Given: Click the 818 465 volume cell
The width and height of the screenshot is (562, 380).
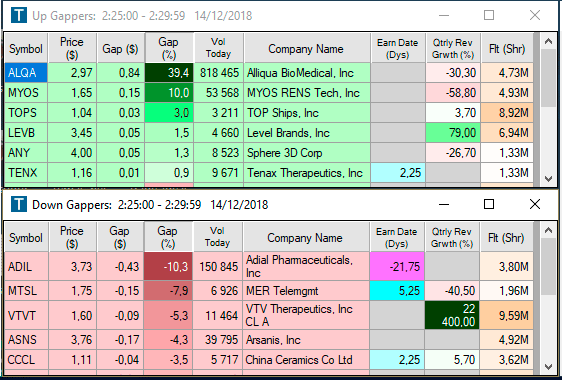Looking at the screenshot, I should 219,73.
